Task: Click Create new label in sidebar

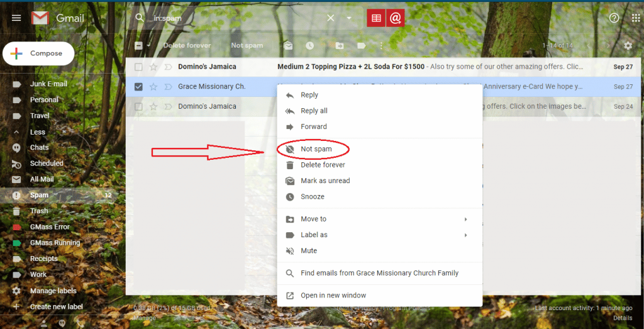Action: [x=56, y=306]
